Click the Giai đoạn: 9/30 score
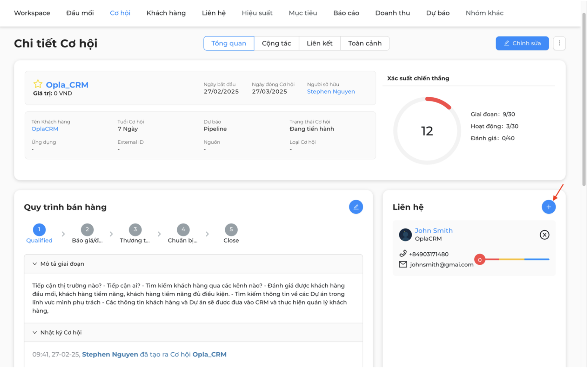Screen dimensions: 588x368 (493, 114)
